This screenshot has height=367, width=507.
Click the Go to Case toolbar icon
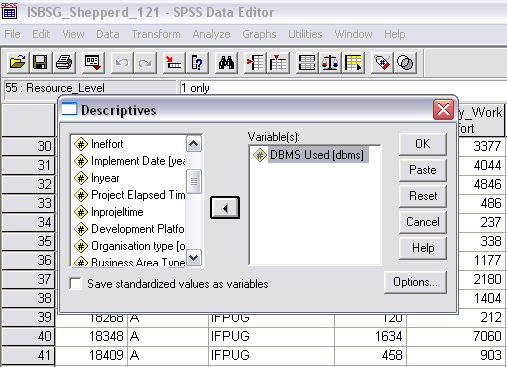[174, 62]
